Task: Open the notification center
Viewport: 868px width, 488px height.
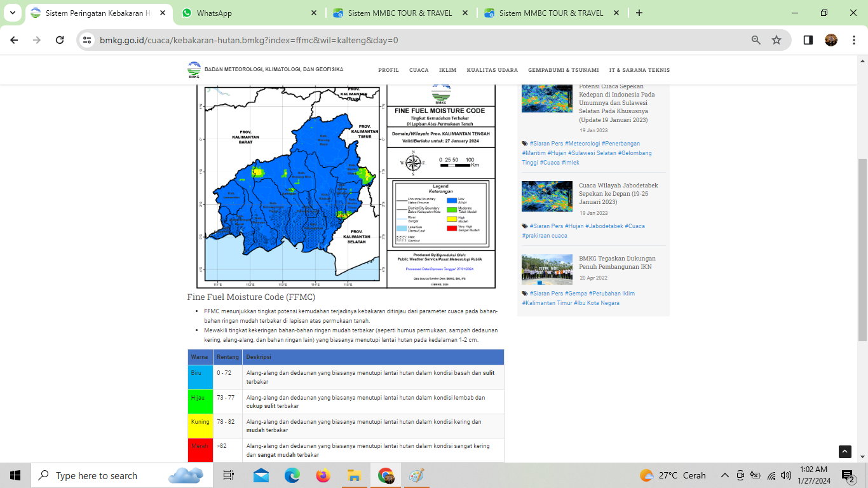Action: pos(849,475)
